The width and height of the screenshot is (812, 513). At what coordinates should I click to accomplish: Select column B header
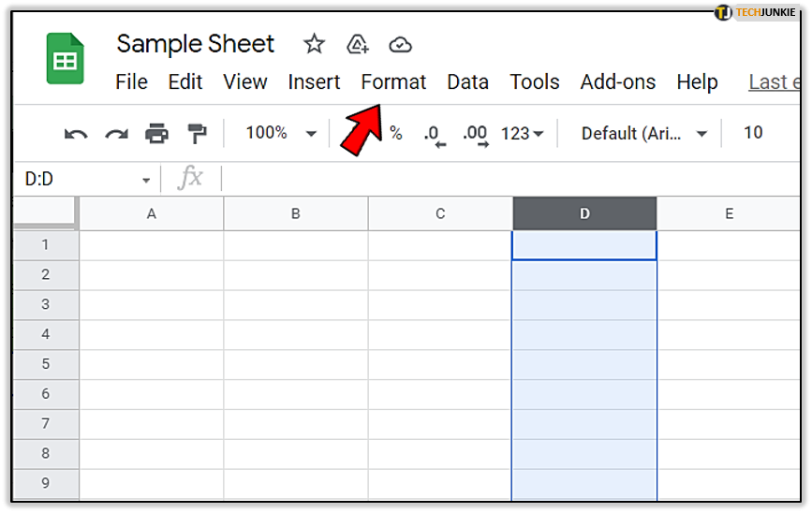[296, 213]
